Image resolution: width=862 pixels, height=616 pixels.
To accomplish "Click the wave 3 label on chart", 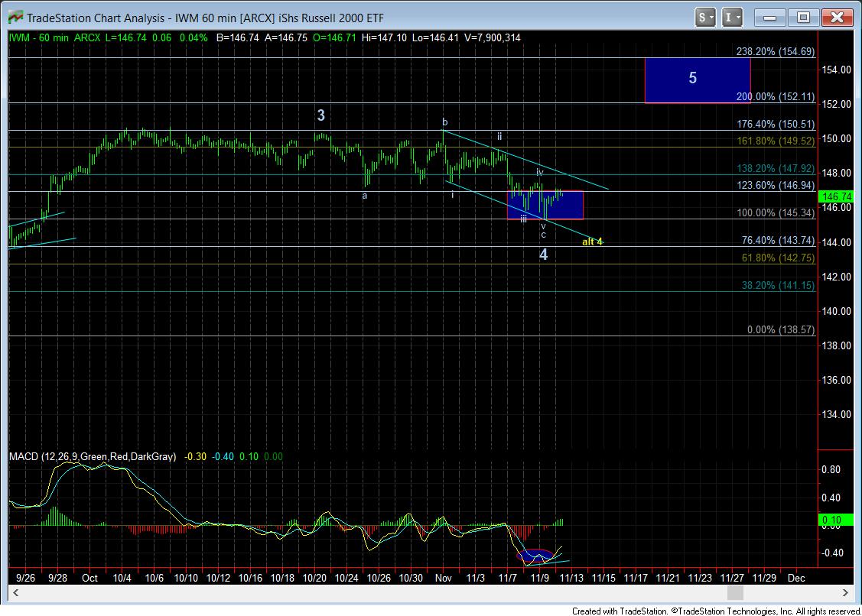I will pos(321,115).
